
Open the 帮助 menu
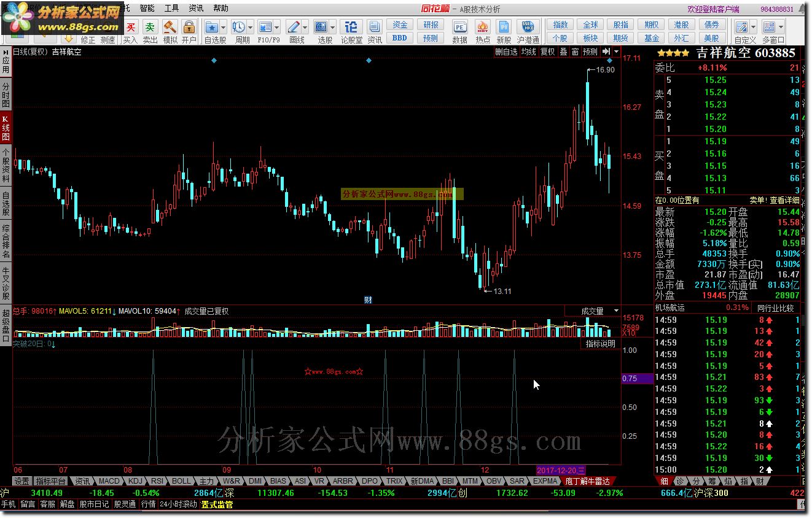(x=221, y=8)
